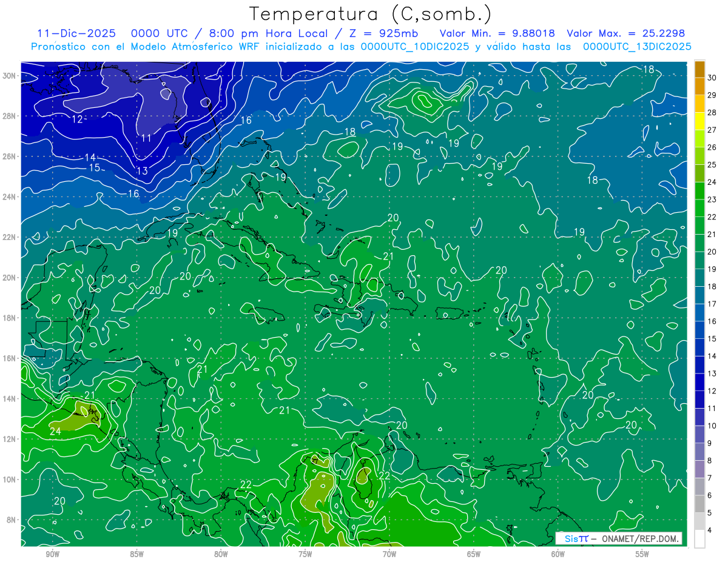This screenshot has height=562, width=728.
Task: Select the '11-Dic-2025' date text
Action: click(x=76, y=33)
